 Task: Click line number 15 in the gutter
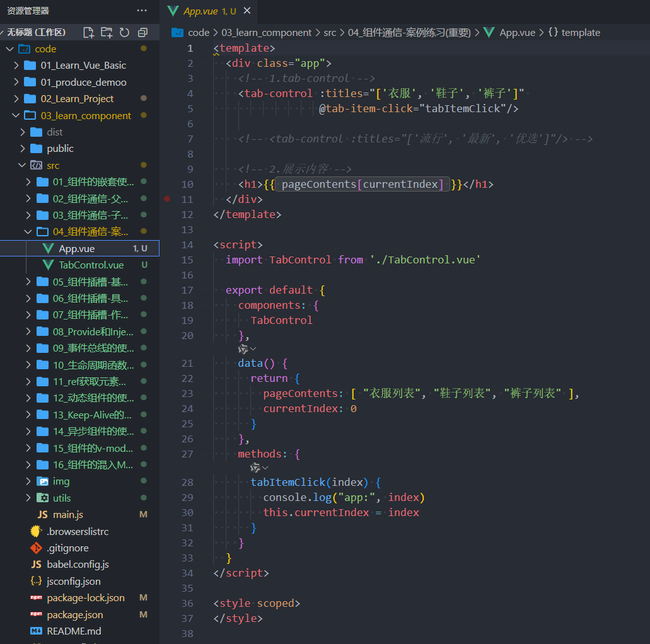tap(187, 260)
